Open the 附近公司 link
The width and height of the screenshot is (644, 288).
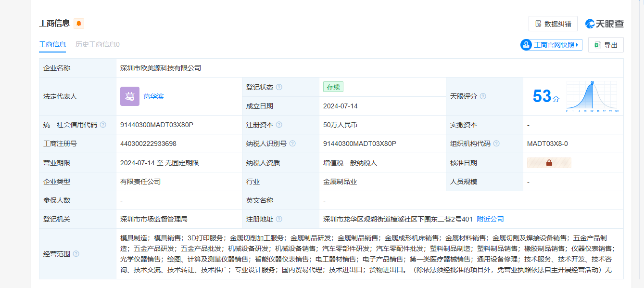[x=490, y=219]
